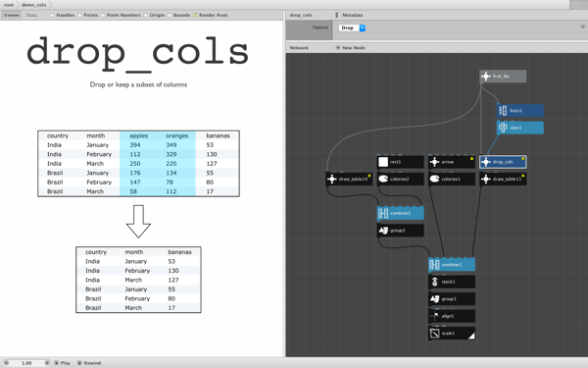Select the draw_table10 node icon

click(x=331, y=180)
